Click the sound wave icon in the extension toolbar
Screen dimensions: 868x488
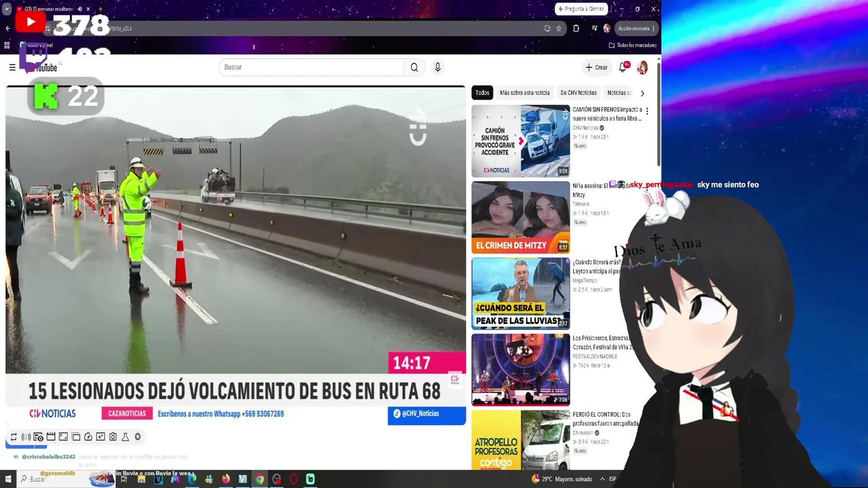pos(26,437)
